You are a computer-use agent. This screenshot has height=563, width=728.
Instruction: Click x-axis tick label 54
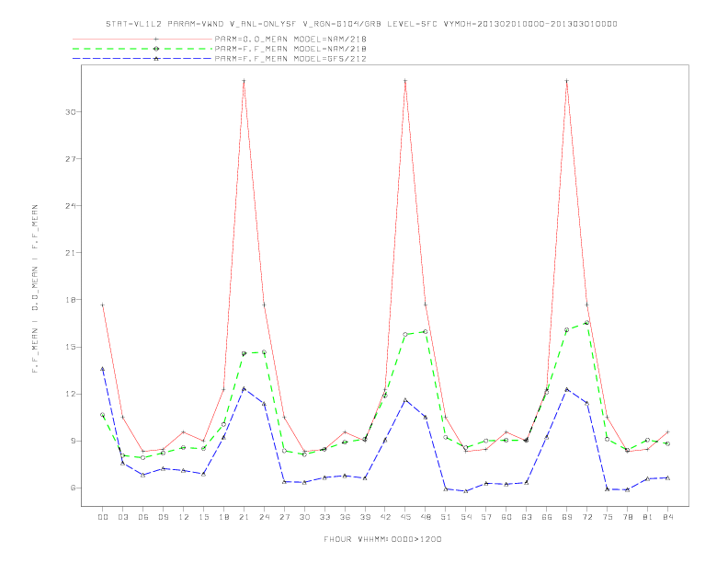(x=466, y=517)
